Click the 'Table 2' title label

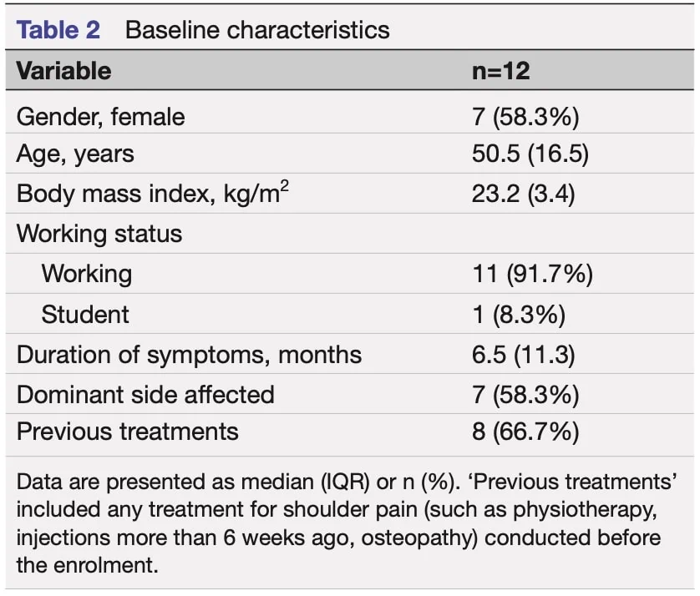58,30
